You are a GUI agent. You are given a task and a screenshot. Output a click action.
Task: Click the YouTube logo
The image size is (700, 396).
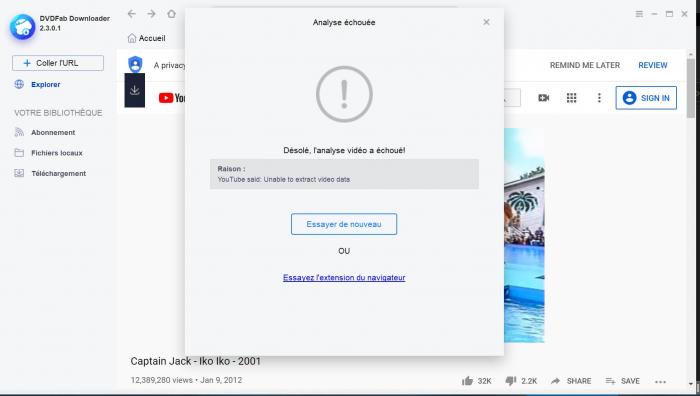pyautogui.click(x=172, y=98)
